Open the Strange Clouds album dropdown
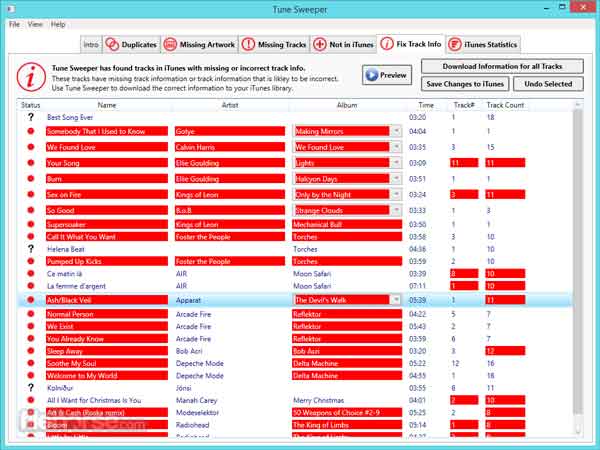 (x=396, y=210)
